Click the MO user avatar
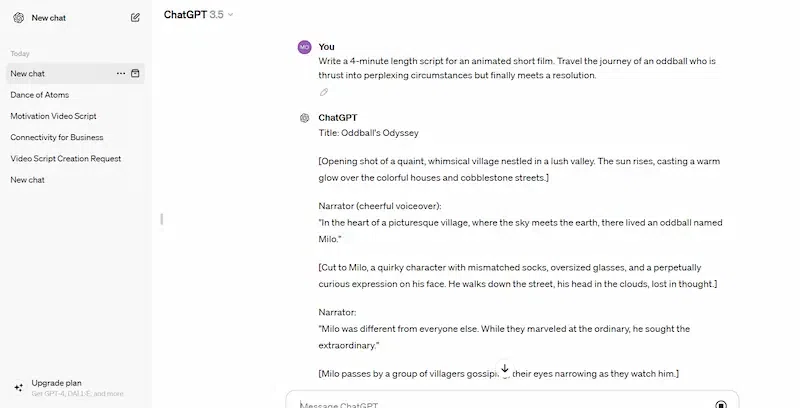The image size is (800, 408). (305, 47)
